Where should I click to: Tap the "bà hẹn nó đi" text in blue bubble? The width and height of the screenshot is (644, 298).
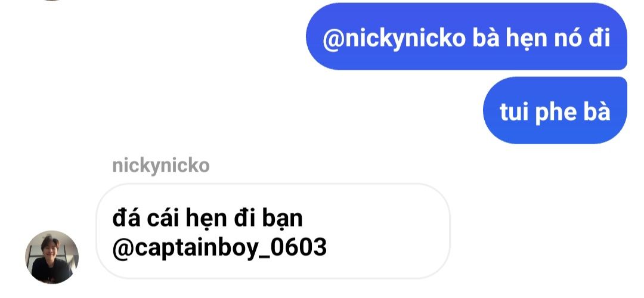pos(541,39)
